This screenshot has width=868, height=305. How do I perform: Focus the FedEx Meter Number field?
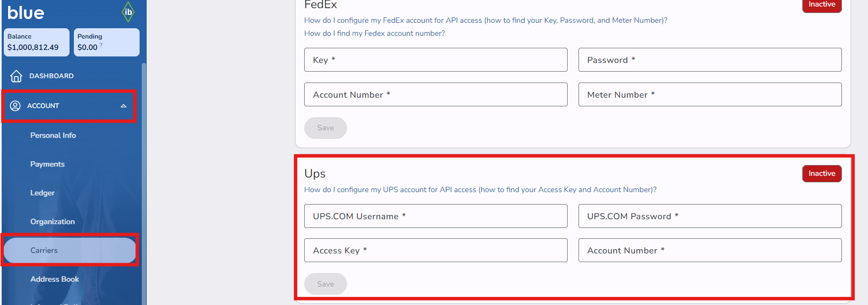tap(710, 94)
